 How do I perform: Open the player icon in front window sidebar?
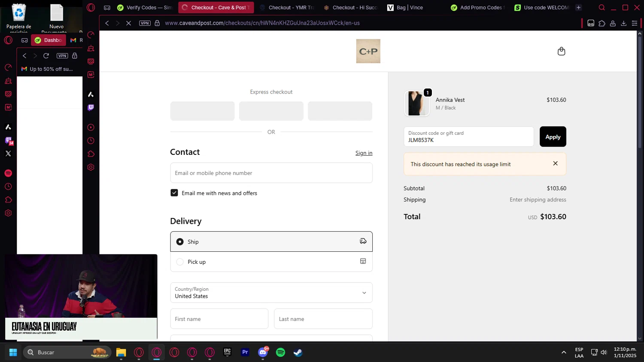(x=91, y=127)
